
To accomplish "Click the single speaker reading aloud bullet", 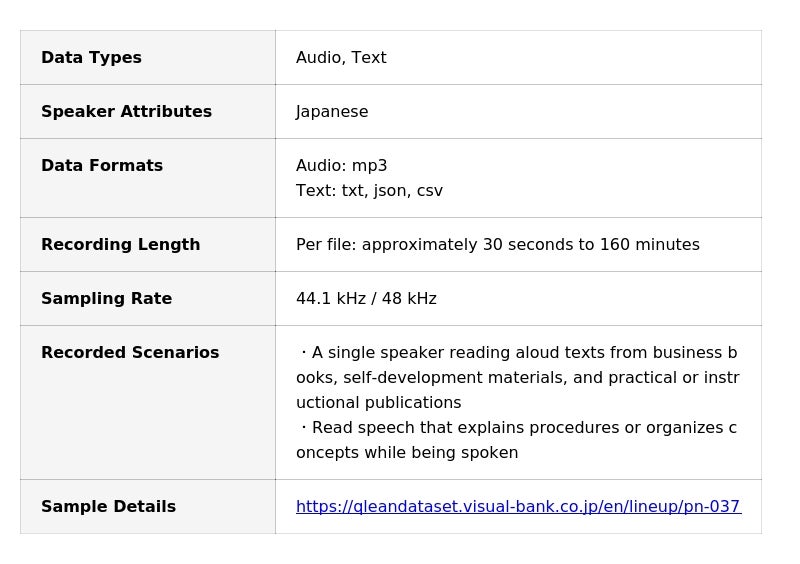I will click(517, 378).
